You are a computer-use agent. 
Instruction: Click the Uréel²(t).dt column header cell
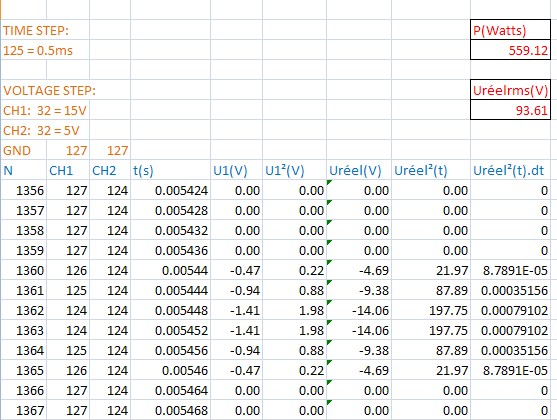pyautogui.click(x=510, y=170)
